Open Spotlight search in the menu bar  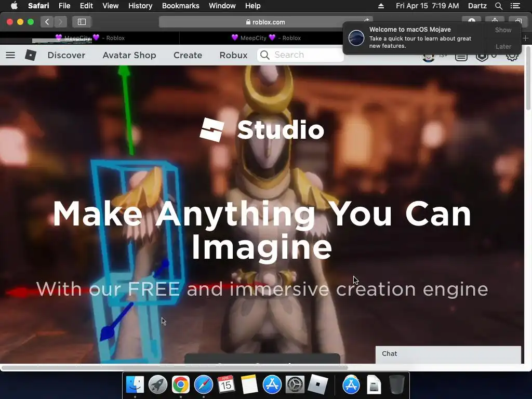[498, 6]
